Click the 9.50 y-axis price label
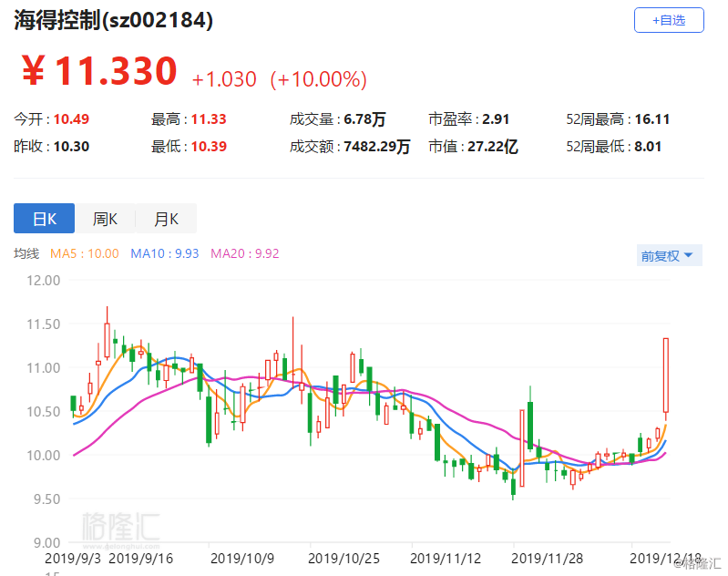This screenshot has height=576, width=728. [x=46, y=499]
